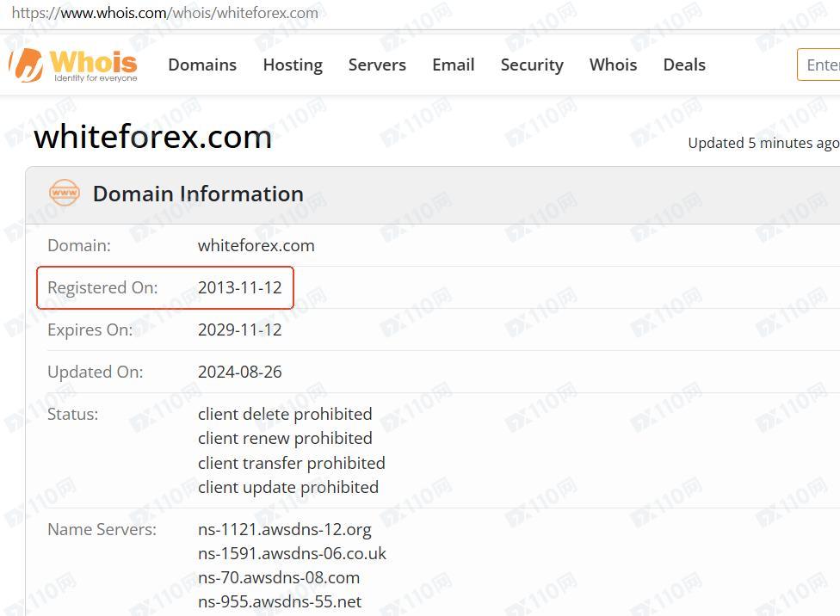Open the Deals menu
This screenshot has width=840, height=616.
coord(684,65)
